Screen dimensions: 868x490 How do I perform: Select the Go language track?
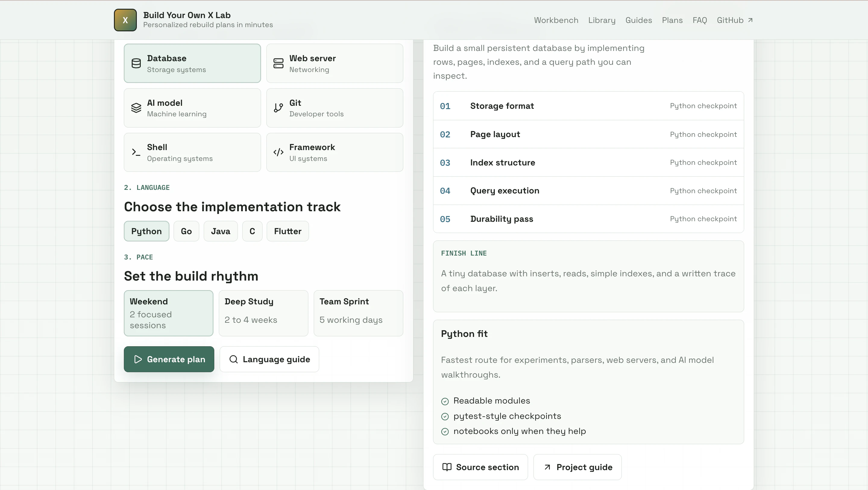(186, 231)
